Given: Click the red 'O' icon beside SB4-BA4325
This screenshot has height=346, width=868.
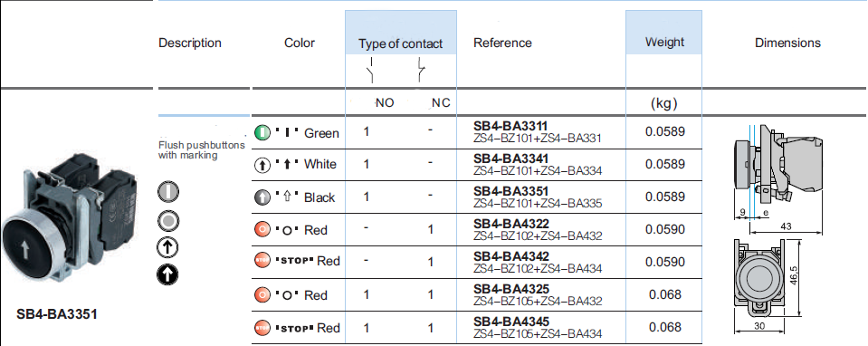Looking at the screenshot, I should coord(262,295).
